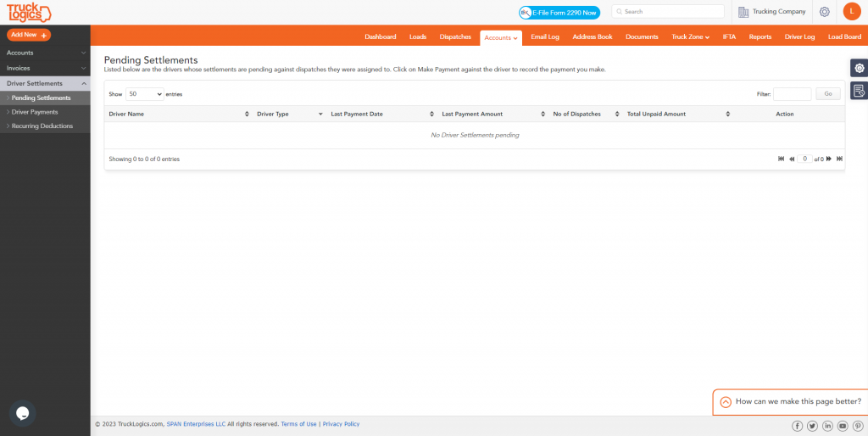Click the Add New button
868x436 pixels.
pyautogui.click(x=29, y=35)
